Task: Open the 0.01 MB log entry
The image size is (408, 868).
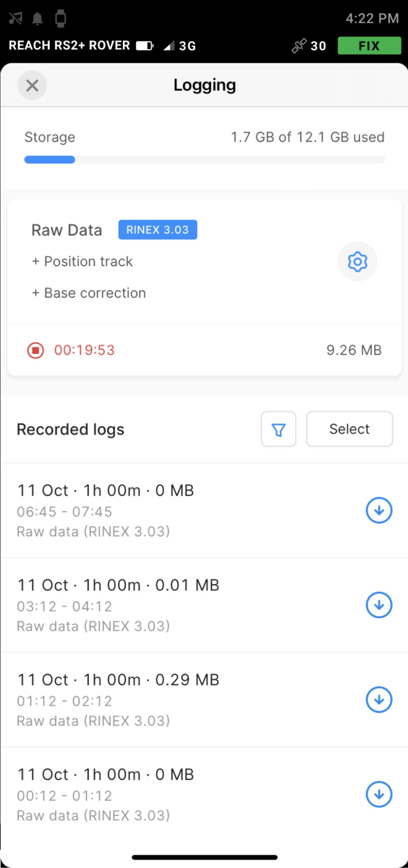Action: pyautogui.click(x=204, y=605)
